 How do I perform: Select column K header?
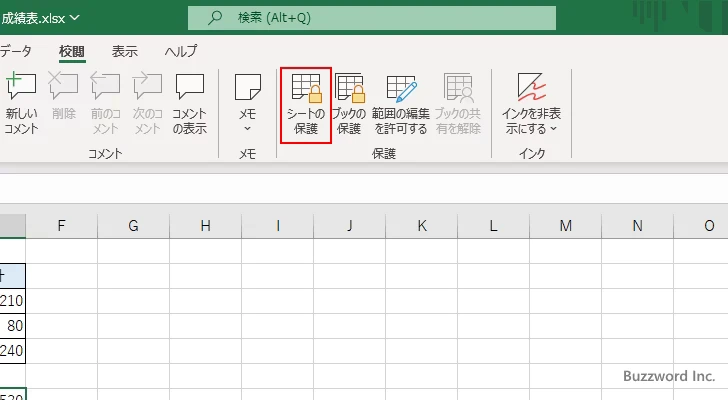[x=422, y=226]
